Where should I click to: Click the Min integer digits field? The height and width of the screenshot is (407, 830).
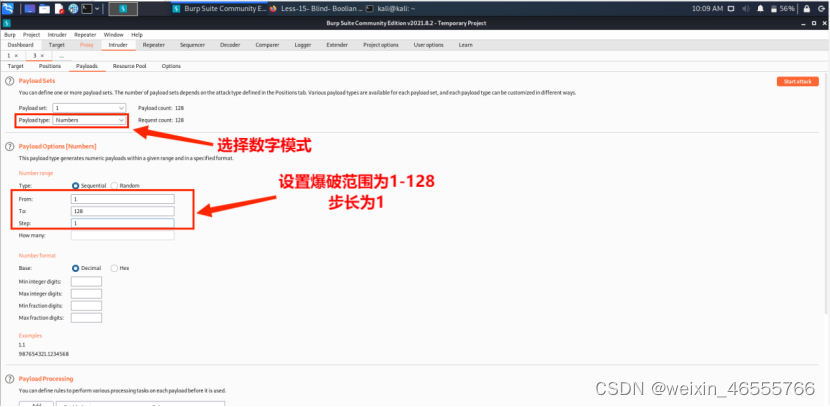[86, 282]
